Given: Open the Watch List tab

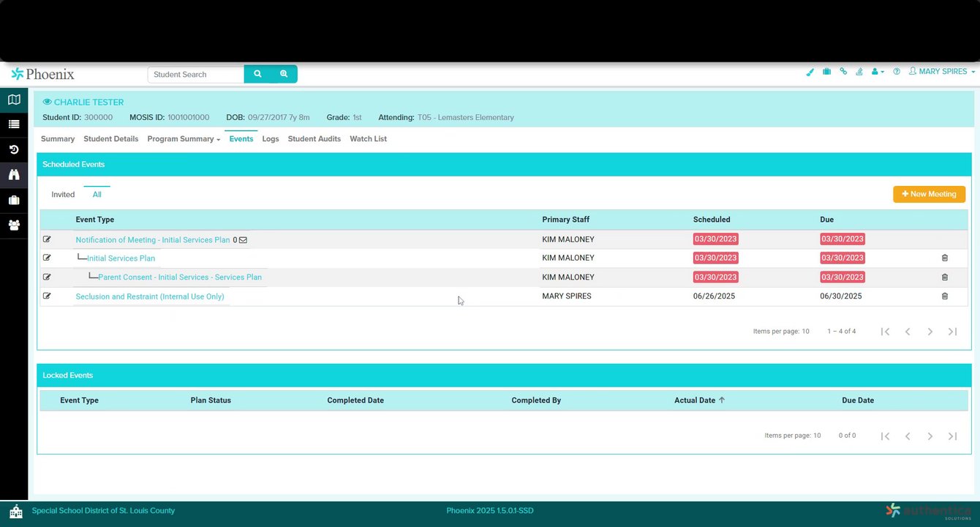Looking at the screenshot, I should [369, 139].
